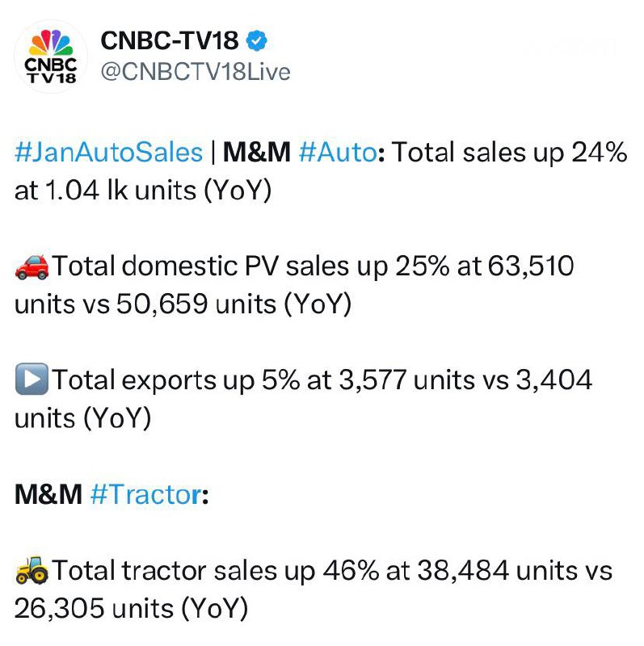This screenshot has width=644, height=646.
Task: Open the #JanAutoSales hashtag
Action: 109,153
